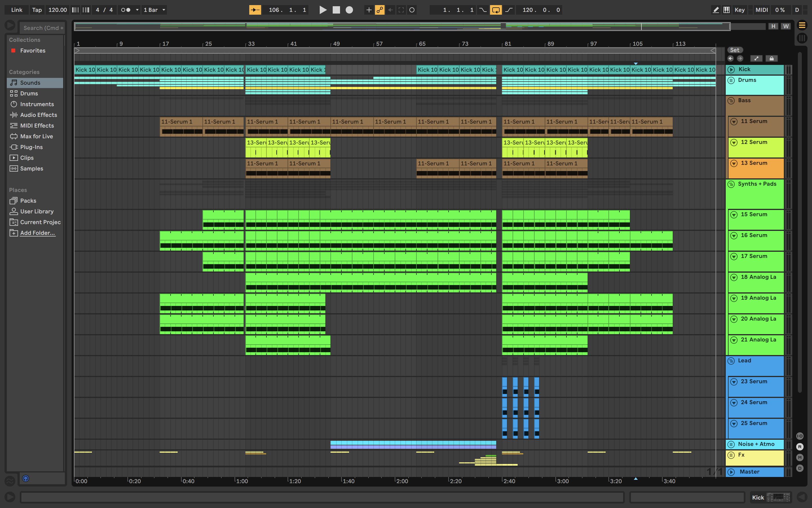This screenshot has height=508, width=812.
Task: Select the Instruments category
Action: click(x=35, y=104)
